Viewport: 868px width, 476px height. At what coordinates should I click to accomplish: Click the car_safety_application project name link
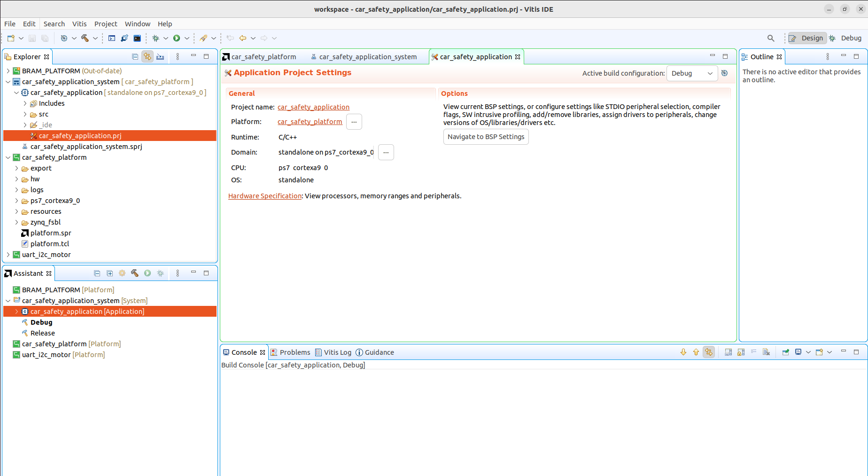coord(313,107)
